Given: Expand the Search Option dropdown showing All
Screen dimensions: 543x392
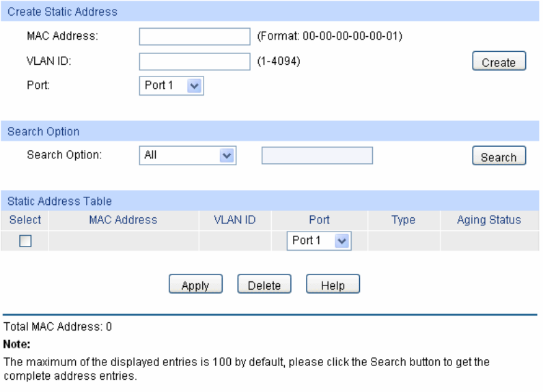Looking at the screenshot, I should 187,155.
